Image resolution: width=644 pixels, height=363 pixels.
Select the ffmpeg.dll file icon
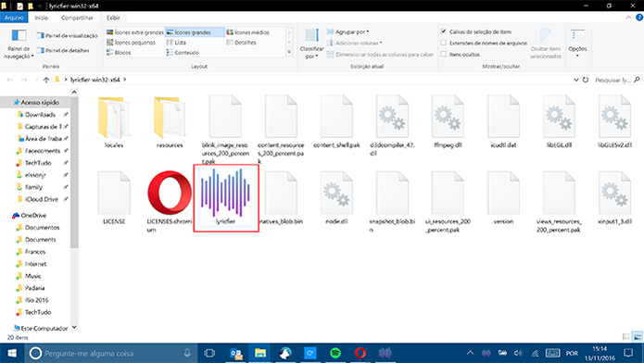(448, 117)
